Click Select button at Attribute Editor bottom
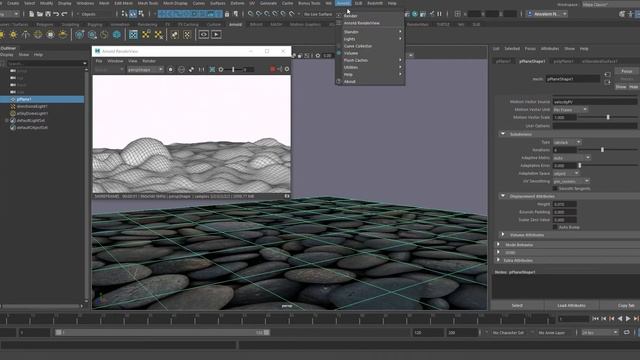Image resolution: width=640 pixels, height=360 pixels. click(x=517, y=305)
